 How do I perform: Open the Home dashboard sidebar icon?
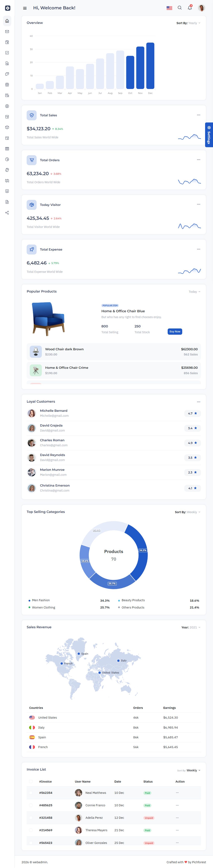[x=7, y=21]
